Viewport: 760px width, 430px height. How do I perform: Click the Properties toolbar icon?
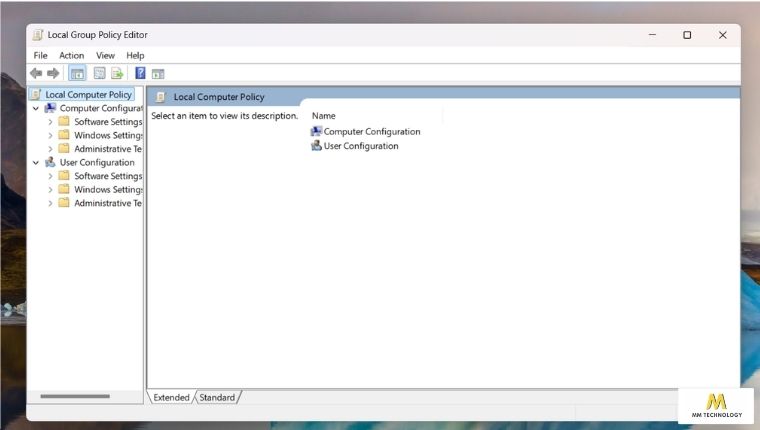[99, 73]
